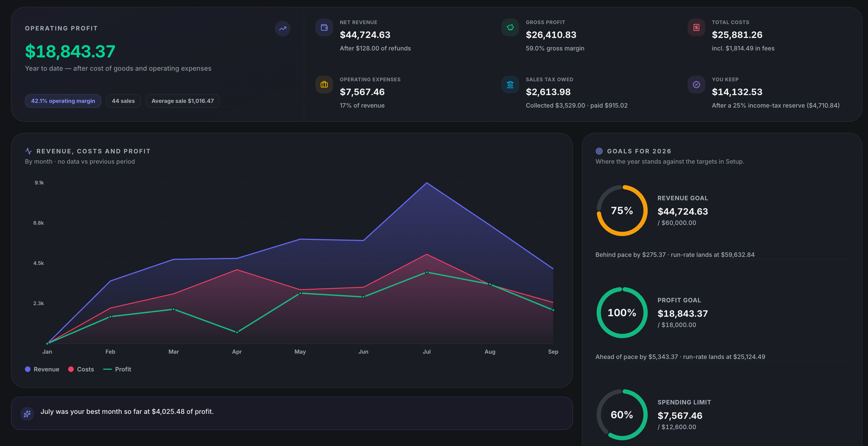Click the June profit data point on chart
Viewport: 868px width, 446px height.
(x=363, y=297)
